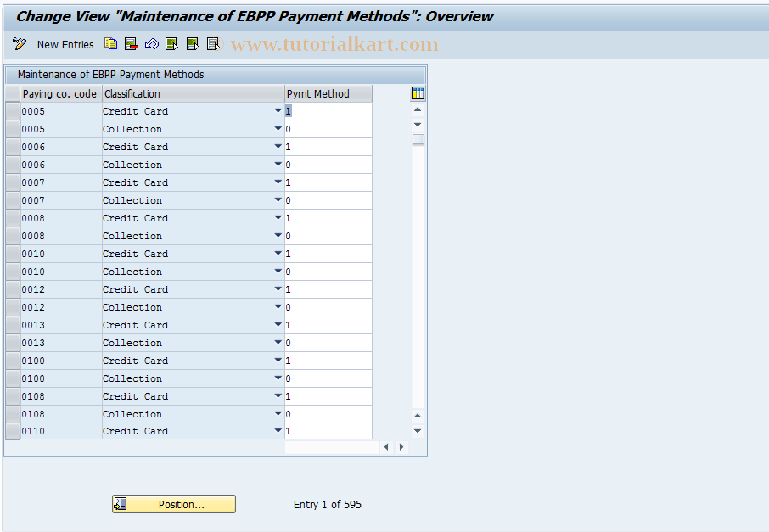Screen dimensions: 769x532
Task: Click bottom page-up arrow of scrollbar
Action: tap(418, 416)
